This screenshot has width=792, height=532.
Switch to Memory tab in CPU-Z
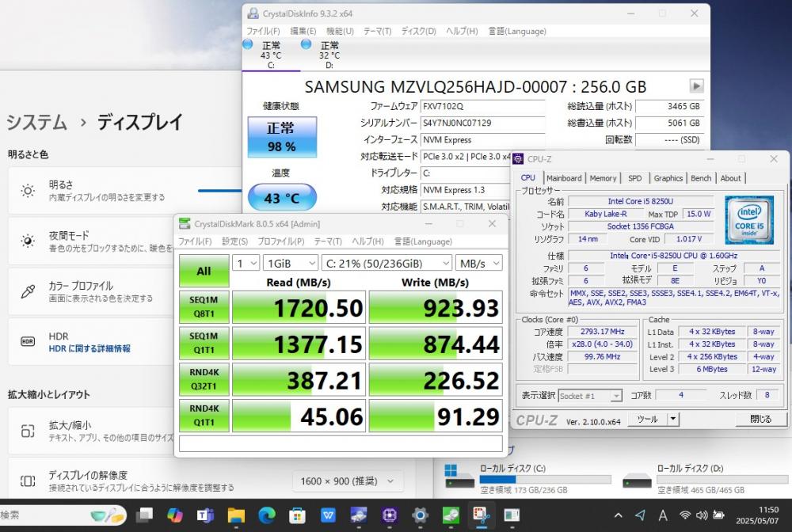[603, 178]
